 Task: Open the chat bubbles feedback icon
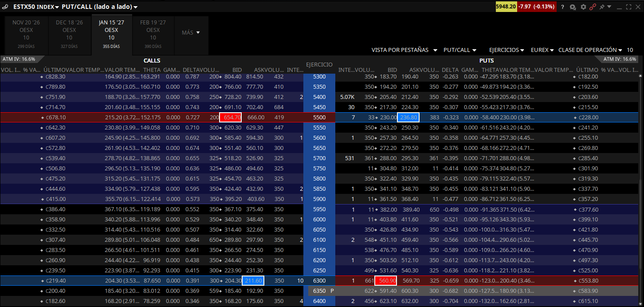pos(573,7)
